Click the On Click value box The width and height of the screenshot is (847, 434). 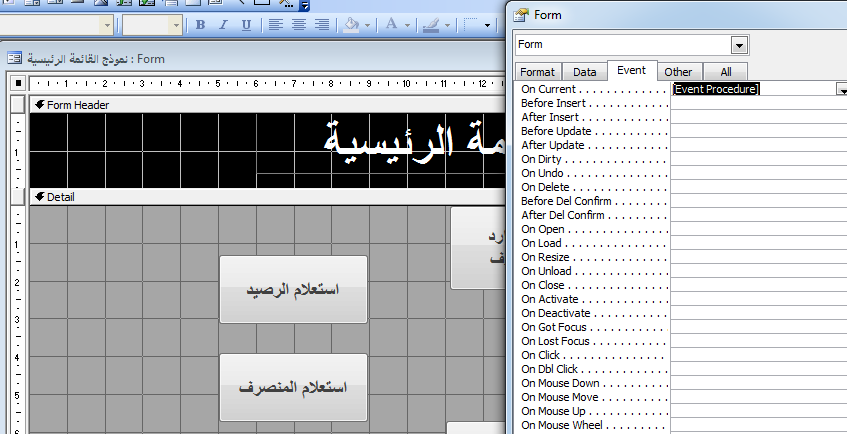pos(758,355)
